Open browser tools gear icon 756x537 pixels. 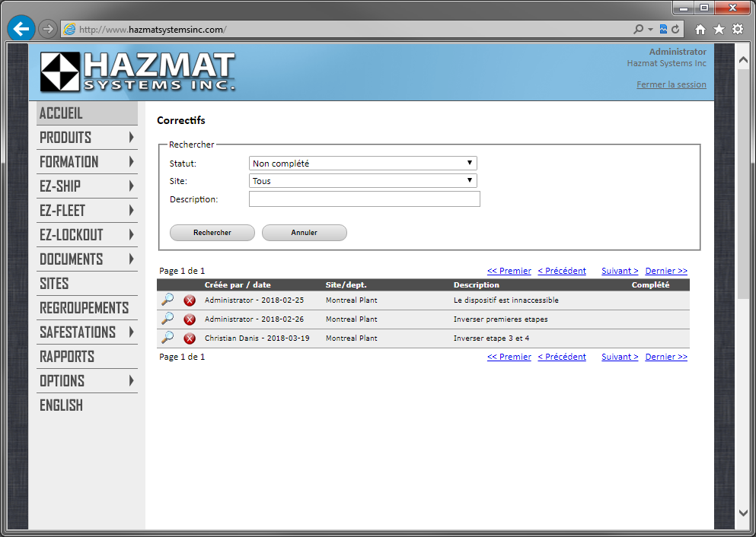pyautogui.click(x=738, y=30)
